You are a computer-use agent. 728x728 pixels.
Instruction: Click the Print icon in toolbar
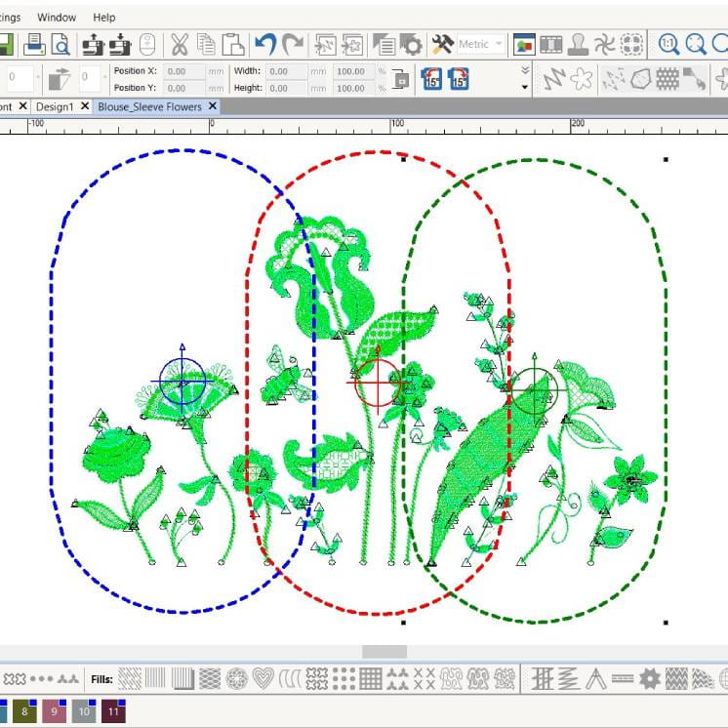pos(35,44)
